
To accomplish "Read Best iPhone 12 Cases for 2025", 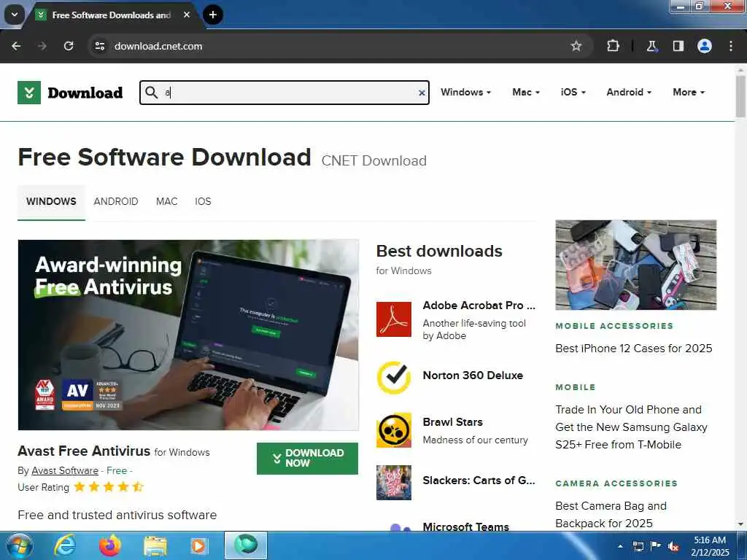I will click(x=634, y=348).
